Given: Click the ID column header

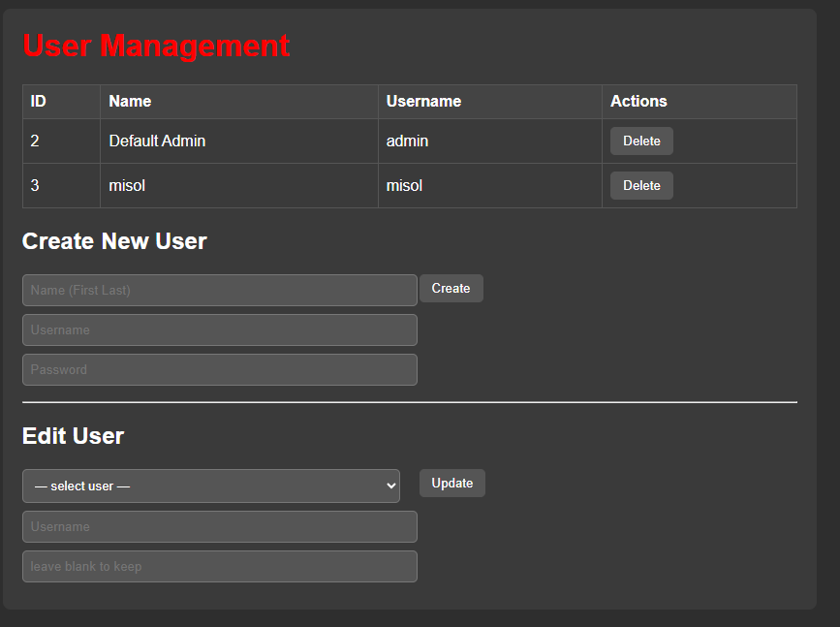Looking at the screenshot, I should coord(39,102).
